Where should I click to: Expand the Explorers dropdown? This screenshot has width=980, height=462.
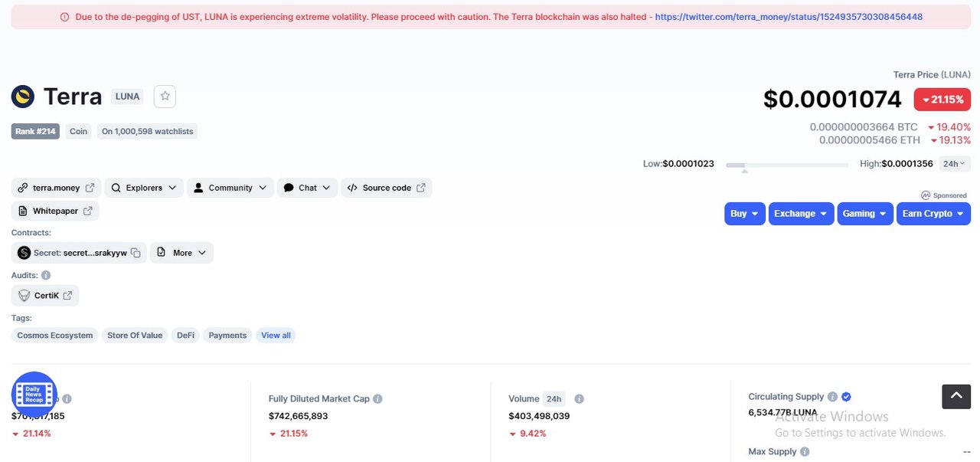pyautogui.click(x=144, y=188)
